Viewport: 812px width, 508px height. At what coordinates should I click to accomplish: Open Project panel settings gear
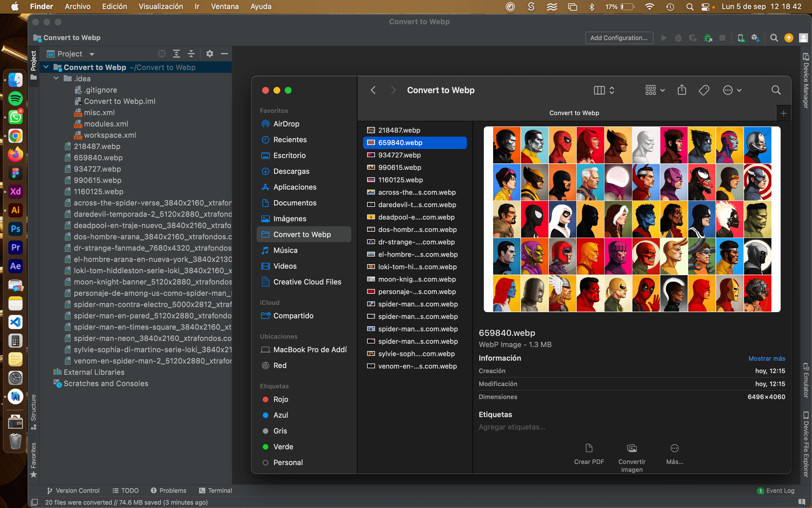coord(210,54)
